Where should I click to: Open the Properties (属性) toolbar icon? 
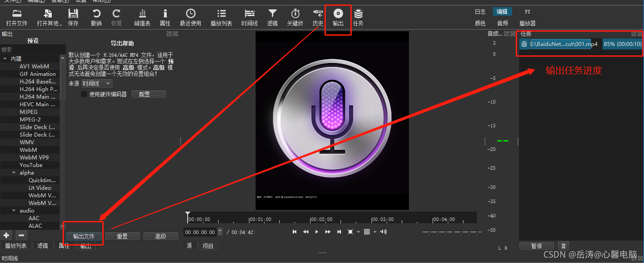(x=165, y=14)
